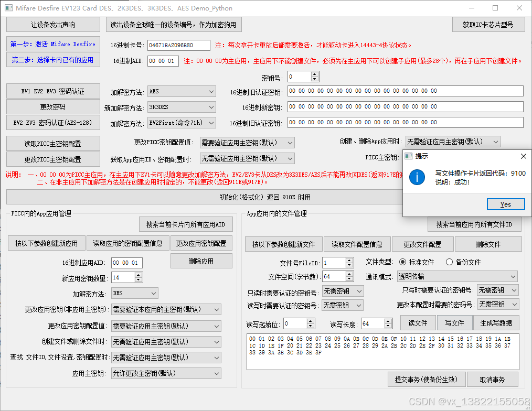Screen dimensions: 532x411
Task: Click 取消事务 to cancel the transaction
Action: click(492, 379)
